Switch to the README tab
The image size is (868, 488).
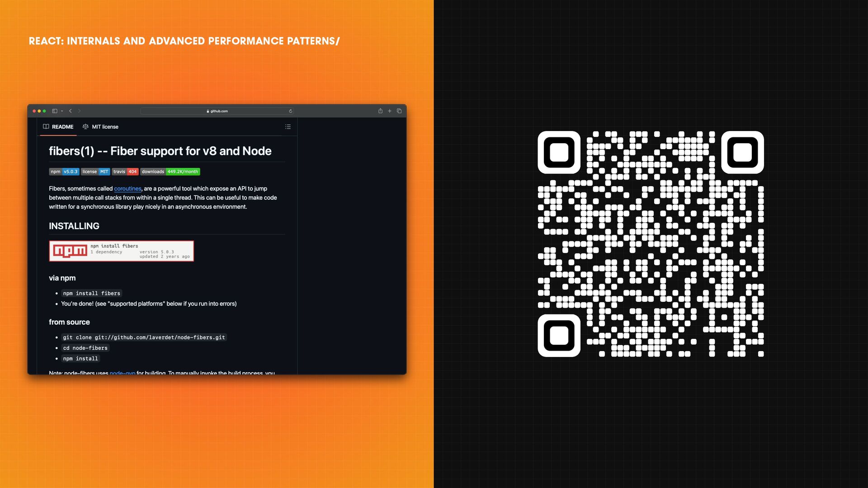[58, 127]
